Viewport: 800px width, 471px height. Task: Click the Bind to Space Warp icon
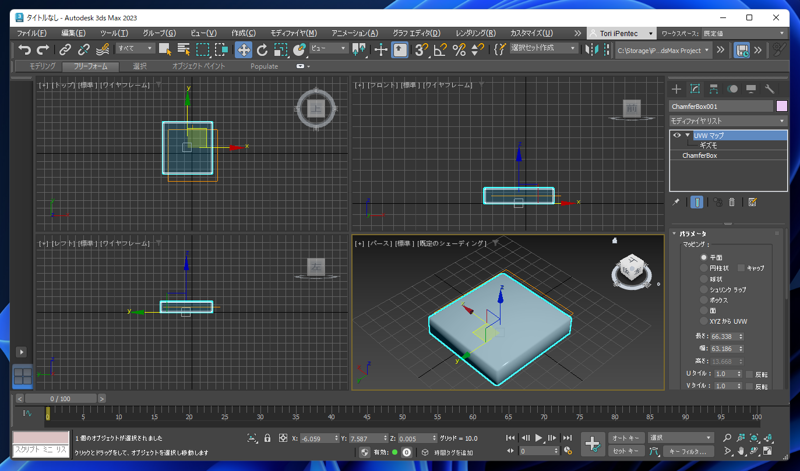click(x=103, y=49)
